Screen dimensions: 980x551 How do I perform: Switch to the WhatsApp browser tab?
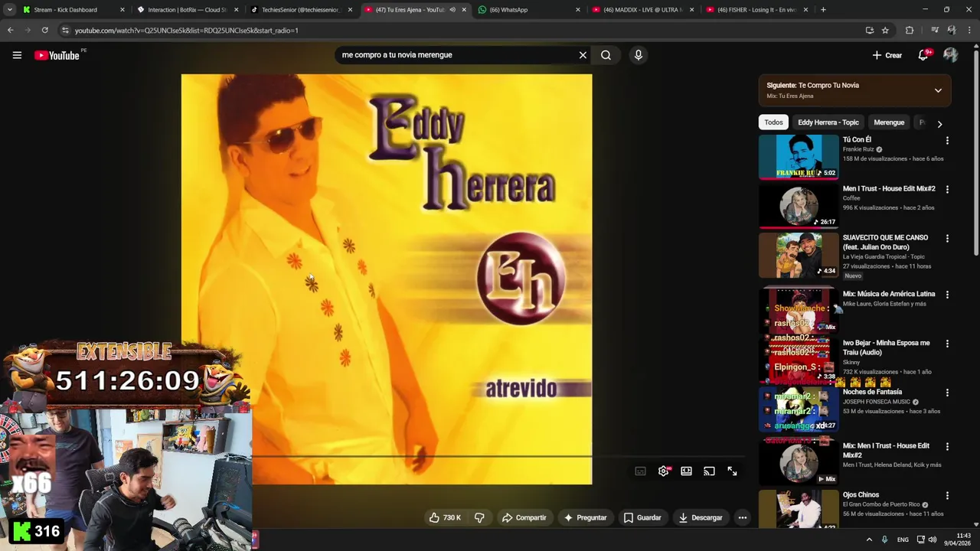(x=528, y=10)
